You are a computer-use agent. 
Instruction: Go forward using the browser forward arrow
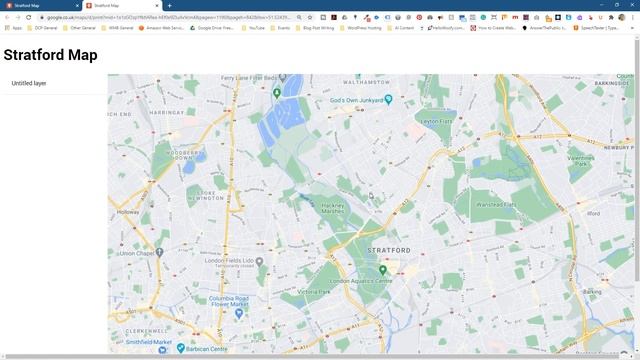(x=18, y=18)
